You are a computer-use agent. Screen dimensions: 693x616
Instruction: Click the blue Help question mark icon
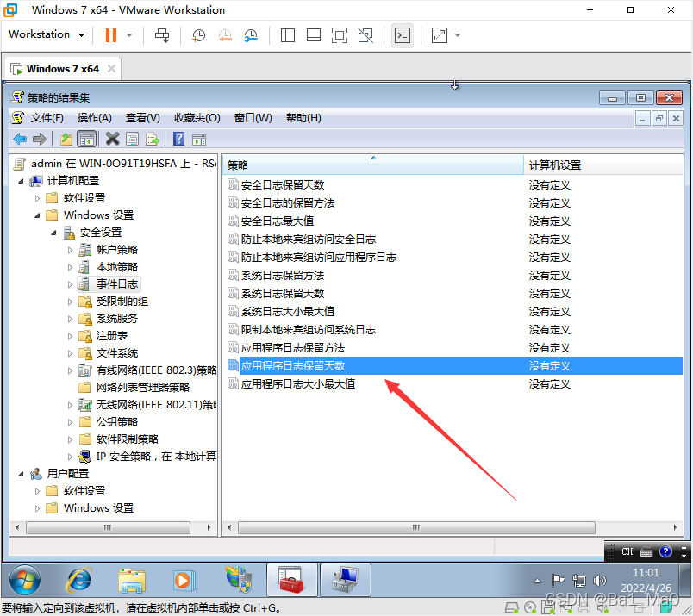(178, 140)
